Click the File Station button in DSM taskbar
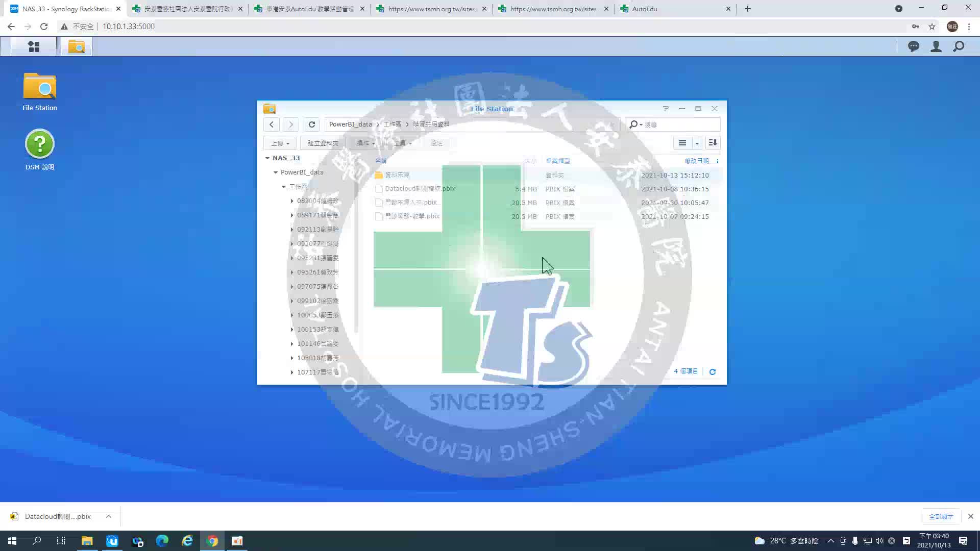This screenshot has height=551, width=980. [77, 46]
